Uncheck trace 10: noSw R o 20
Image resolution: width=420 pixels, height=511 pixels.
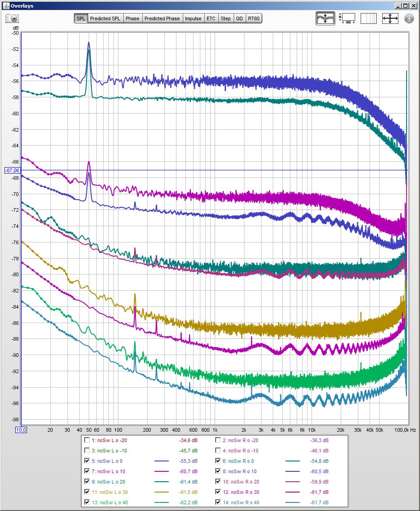[218, 481]
